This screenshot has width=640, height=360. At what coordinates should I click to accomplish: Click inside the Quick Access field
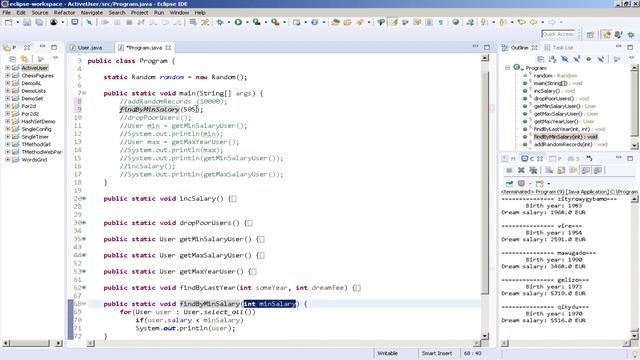pos(558,34)
